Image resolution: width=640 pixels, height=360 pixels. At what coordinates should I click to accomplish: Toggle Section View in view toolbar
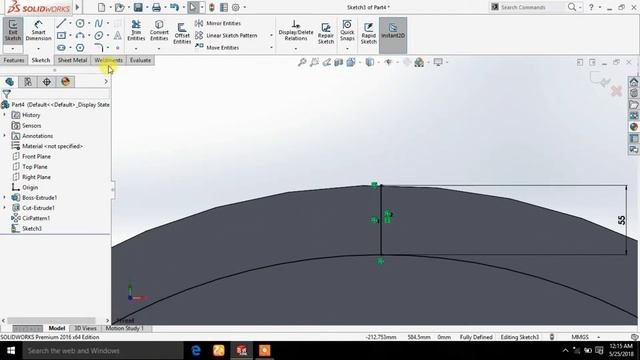coord(338,62)
